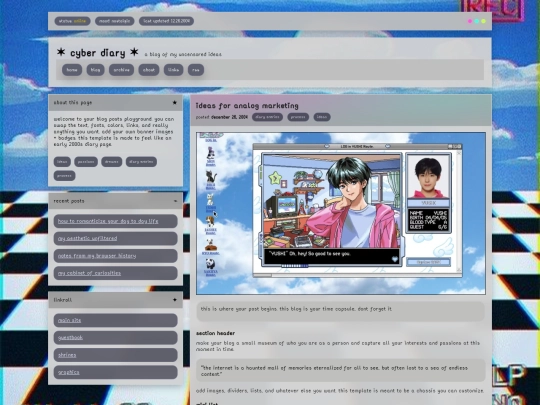The image size is (540, 405).
Task: Click the 'ideas' tag under the post title
Action: pyautogui.click(x=322, y=117)
